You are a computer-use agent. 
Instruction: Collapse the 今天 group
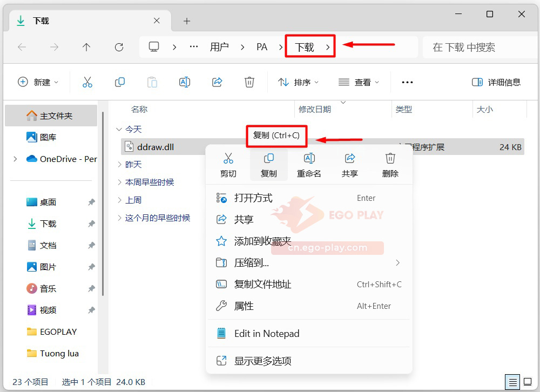click(x=119, y=130)
